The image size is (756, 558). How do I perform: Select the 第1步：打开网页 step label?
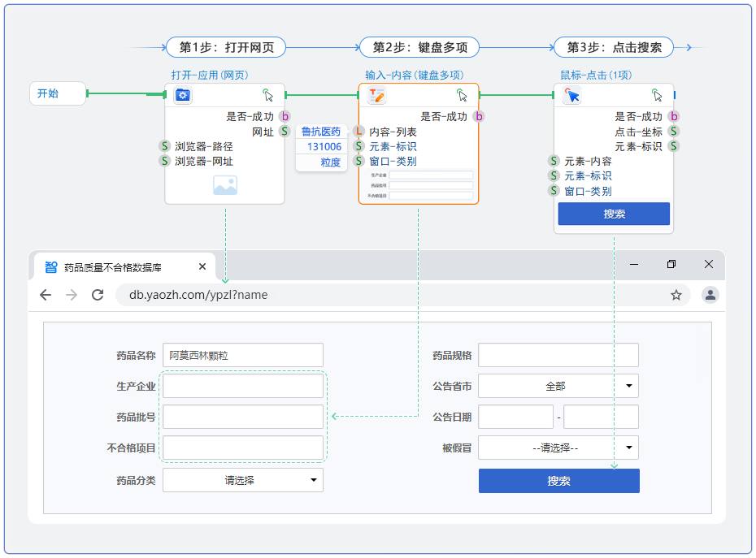point(226,47)
